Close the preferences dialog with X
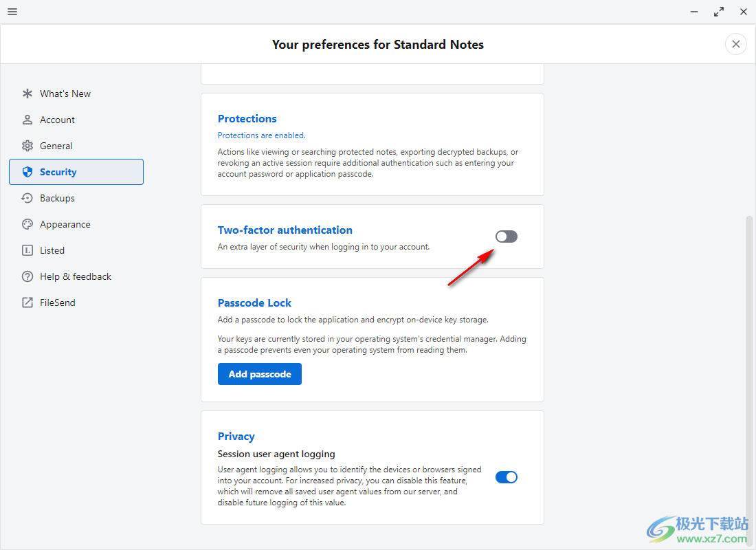Viewport: 756px width, 550px height. click(x=736, y=45)
